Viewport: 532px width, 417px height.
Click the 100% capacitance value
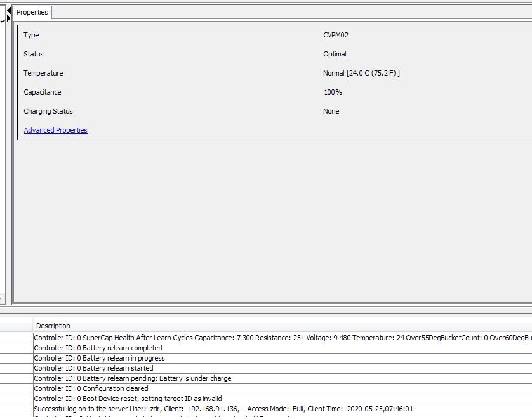[333, 92]
